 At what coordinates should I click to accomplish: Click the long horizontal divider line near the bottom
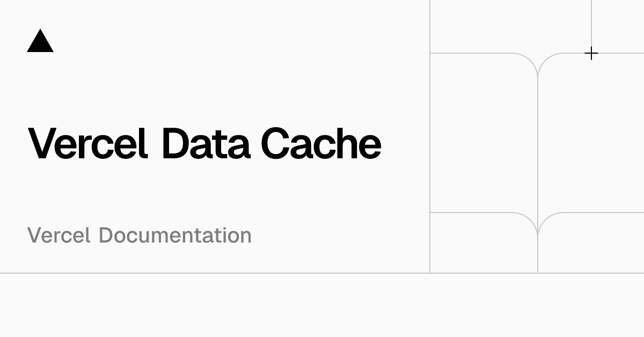(x=215, y=273)
